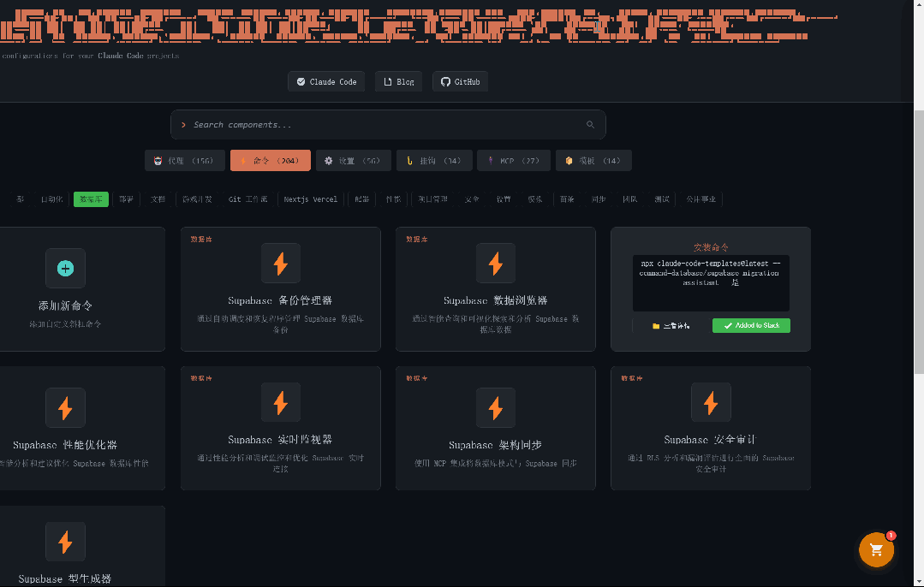924x587 pixels.
Task: Click lightning icon on Supabase 架构同步 card
Action: (x=496, y=407)
